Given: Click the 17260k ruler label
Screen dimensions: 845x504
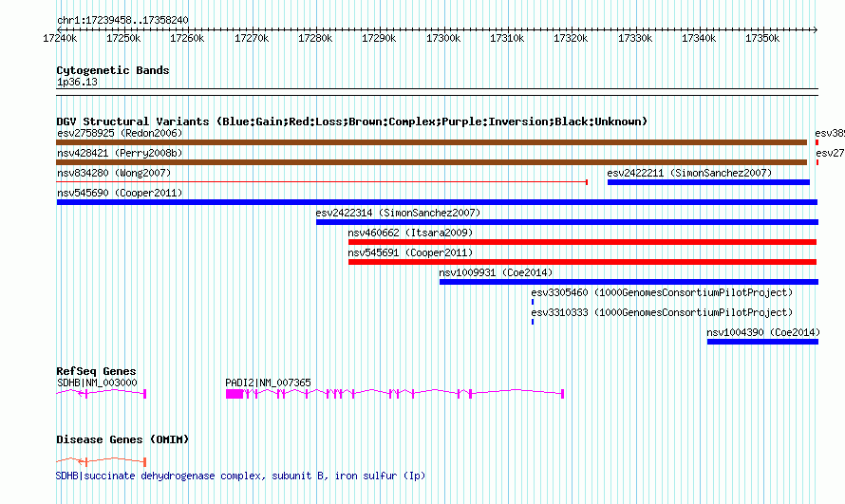Looking at the screenshot, I should pos(187,38).
